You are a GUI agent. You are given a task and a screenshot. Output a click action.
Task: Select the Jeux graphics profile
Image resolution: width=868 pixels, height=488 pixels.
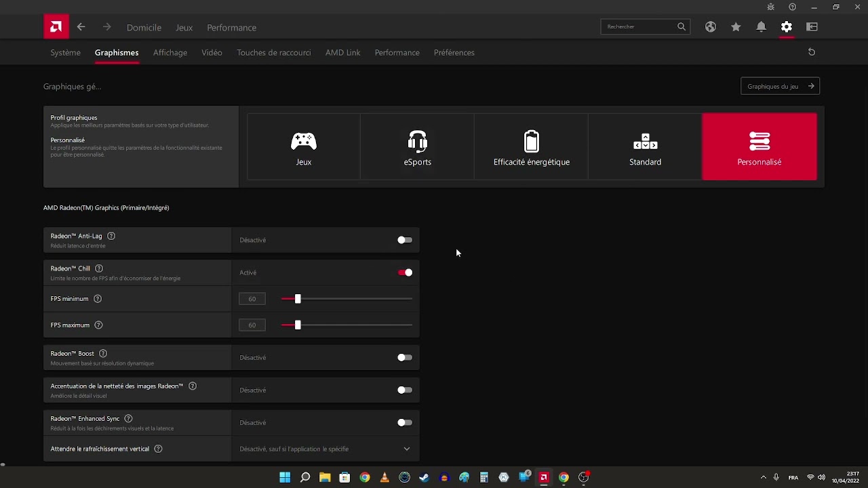pos(304,146)
